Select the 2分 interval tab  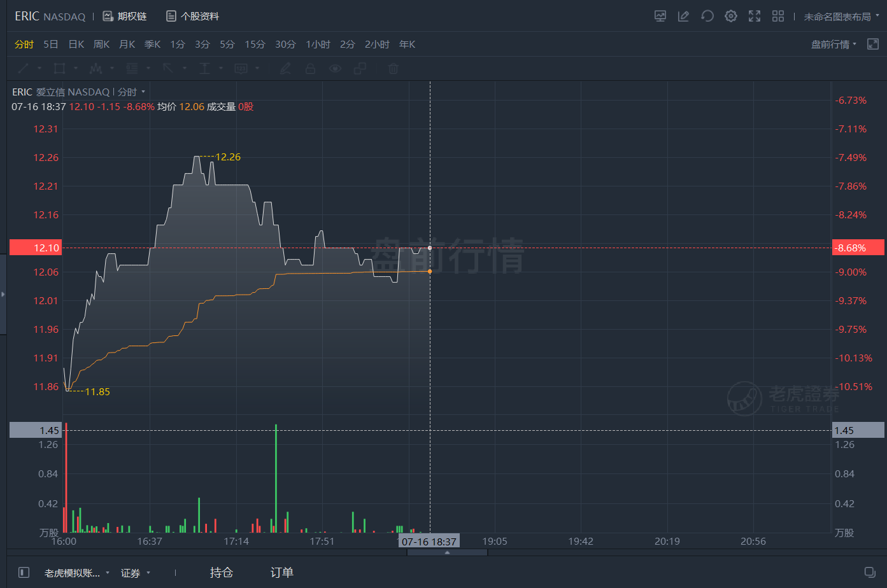348,44
